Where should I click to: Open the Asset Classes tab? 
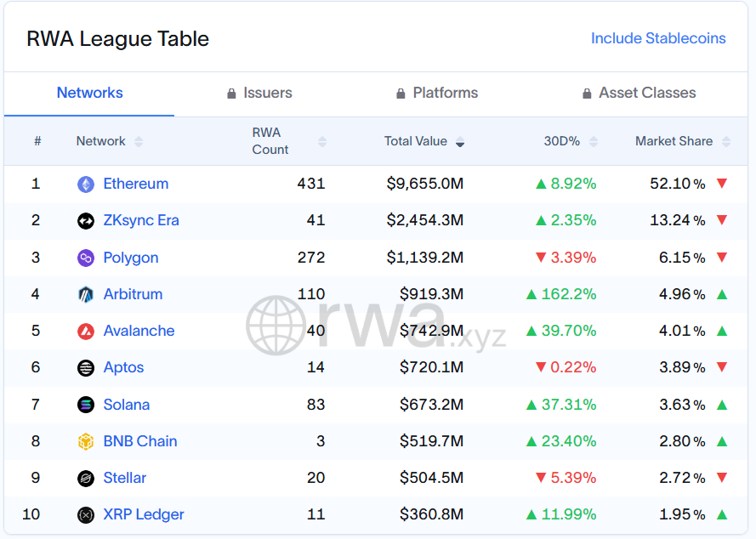639,94
